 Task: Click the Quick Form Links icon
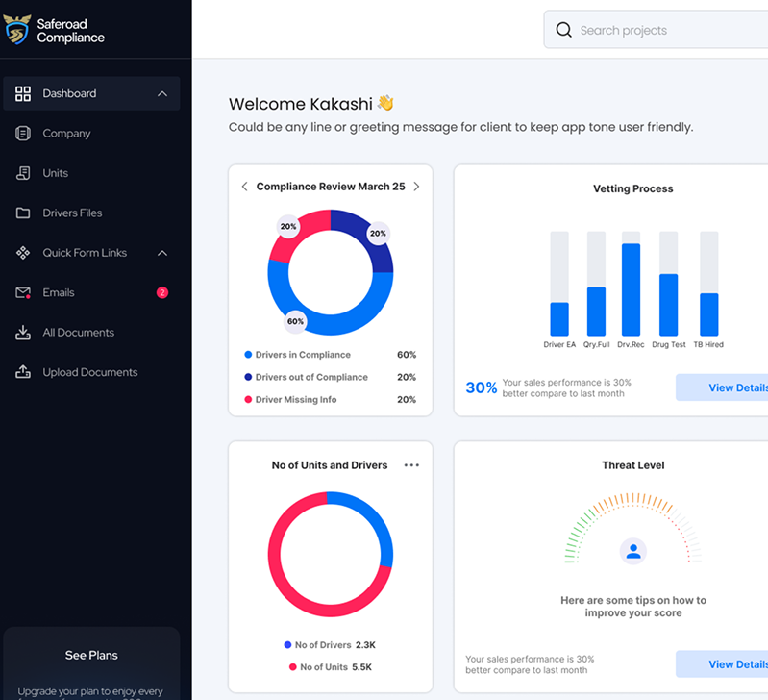click(23, 253)
